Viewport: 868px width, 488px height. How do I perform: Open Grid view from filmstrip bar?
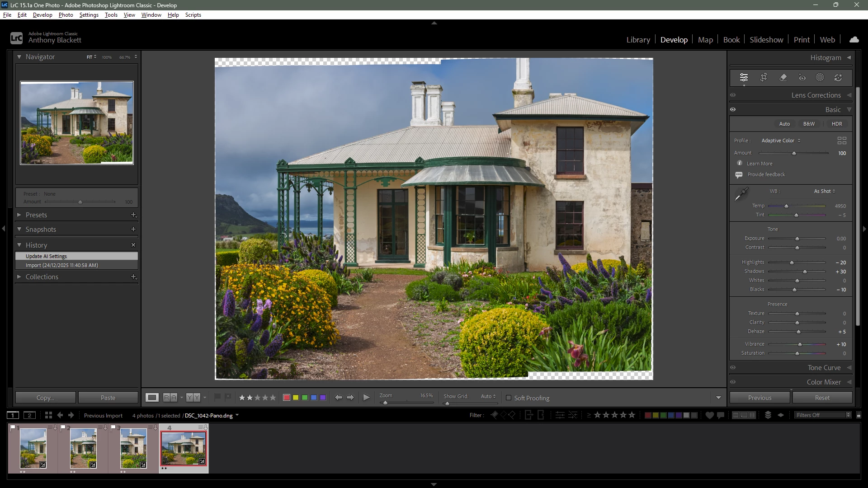[48, 415]
